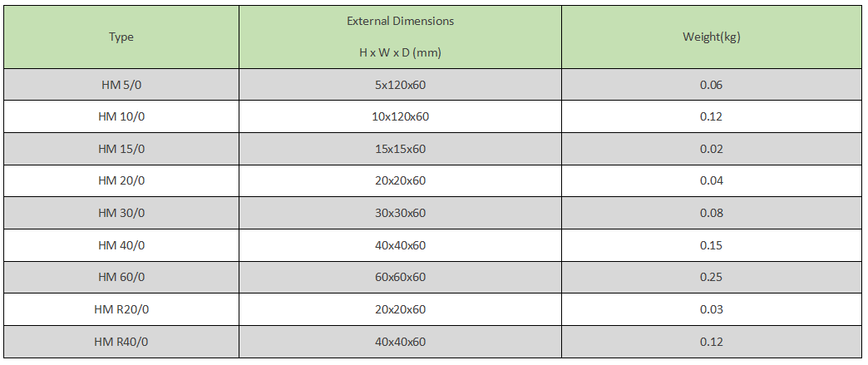Select the HM R40/0 type cell
This screenshot has width=868, height=365.
coord(121,342)
